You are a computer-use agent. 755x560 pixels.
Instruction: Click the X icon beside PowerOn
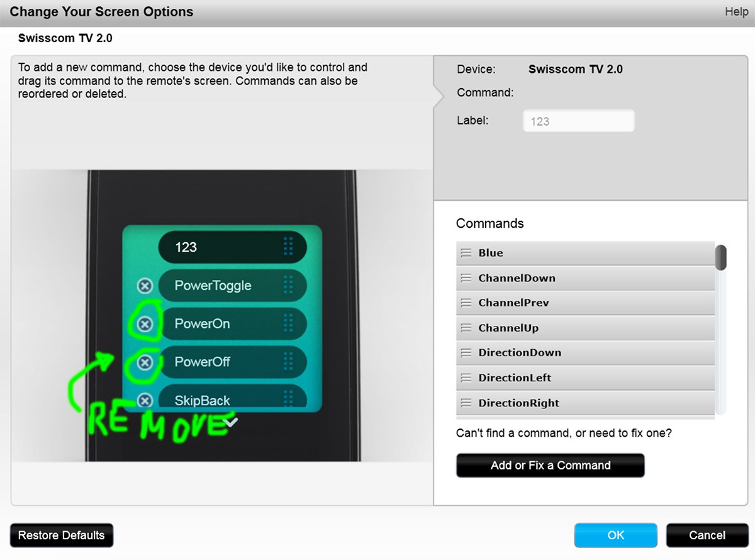145,324
